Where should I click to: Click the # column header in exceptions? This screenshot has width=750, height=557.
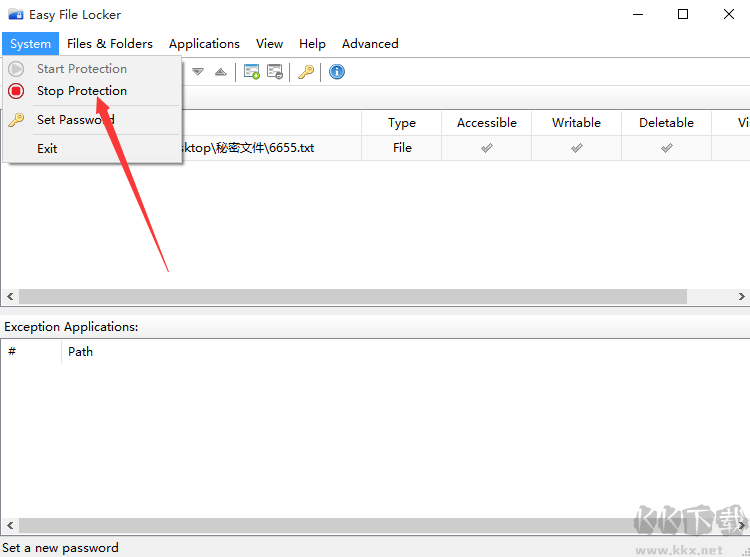click(31, 352)
